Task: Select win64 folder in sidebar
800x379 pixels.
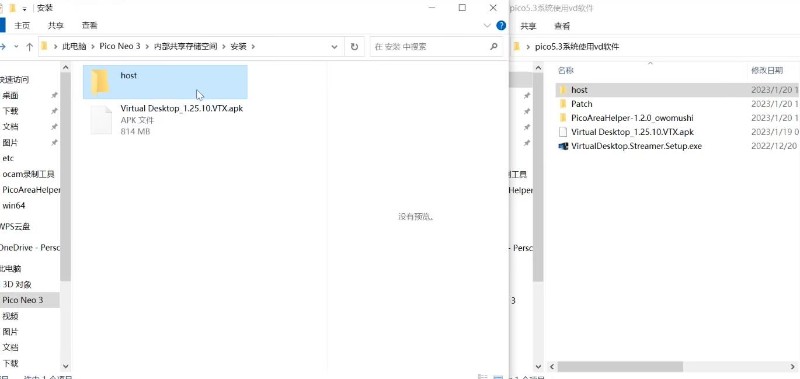Action: pyautogui.click(x=14, y=206)
